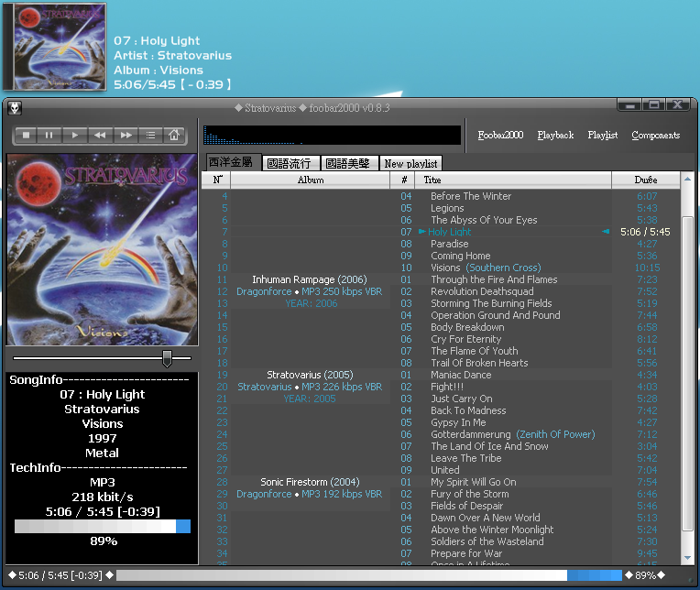Viewport: 700px width, 590px height.
Task: Select track Gotterdammerung (Zenith Of Power)
Action: click(x=512, y=434)
